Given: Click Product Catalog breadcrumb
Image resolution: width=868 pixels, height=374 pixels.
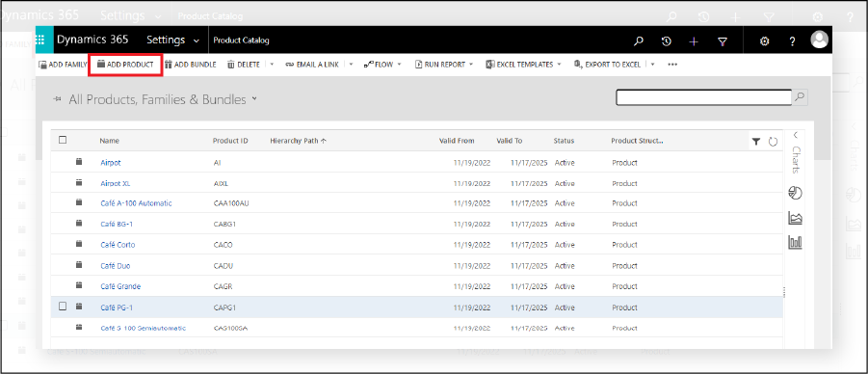Looking at the screenshot, I should point(242,40).
